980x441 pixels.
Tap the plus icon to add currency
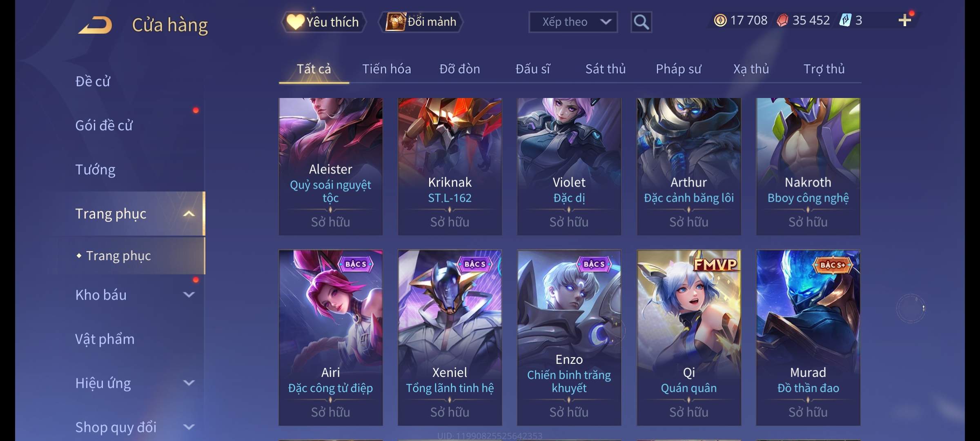[905, 20]
